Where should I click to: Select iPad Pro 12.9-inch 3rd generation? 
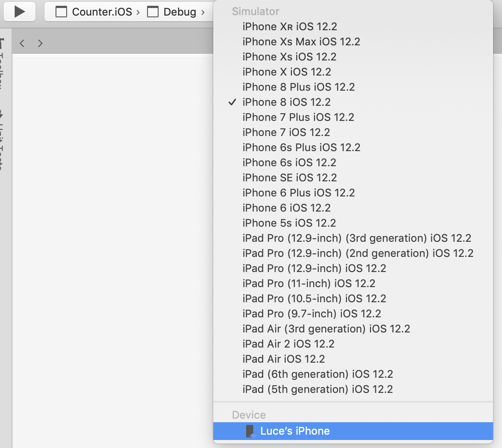353,238
